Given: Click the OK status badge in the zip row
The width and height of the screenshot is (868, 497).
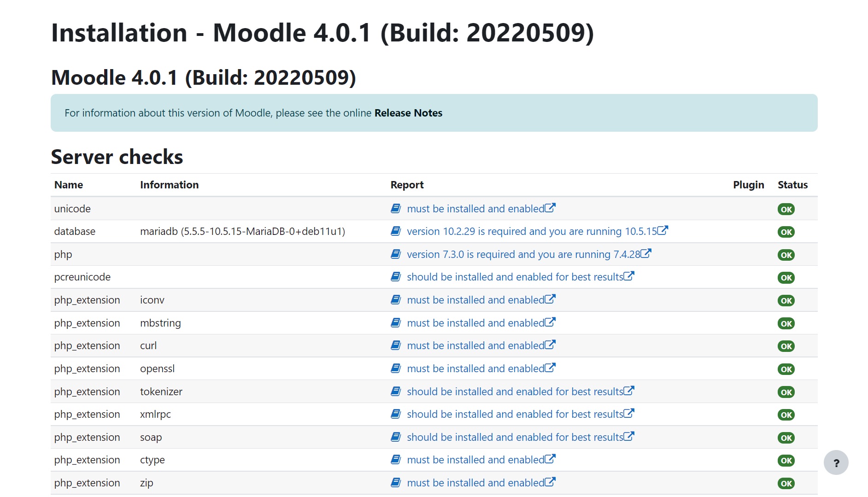Looking at the screenshot, I should tap(786, 484).
